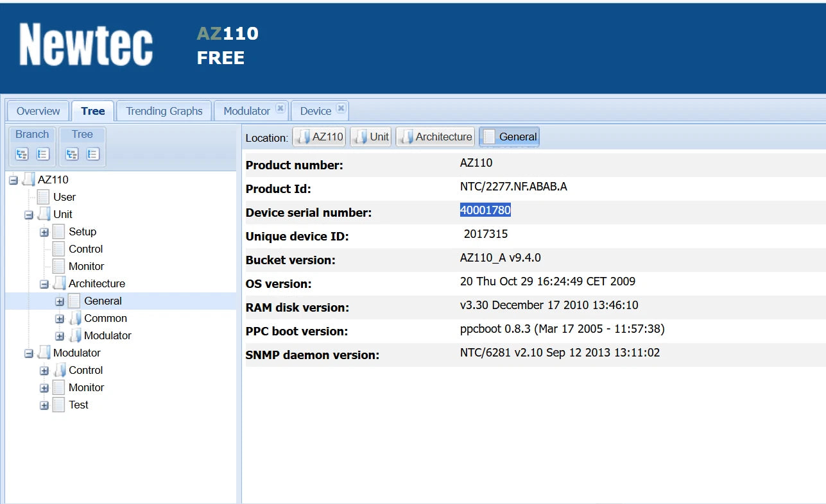Viewport: 826px width, 504px height.
Task: Select the General row label in tree
Action: [x=103, y=301]
